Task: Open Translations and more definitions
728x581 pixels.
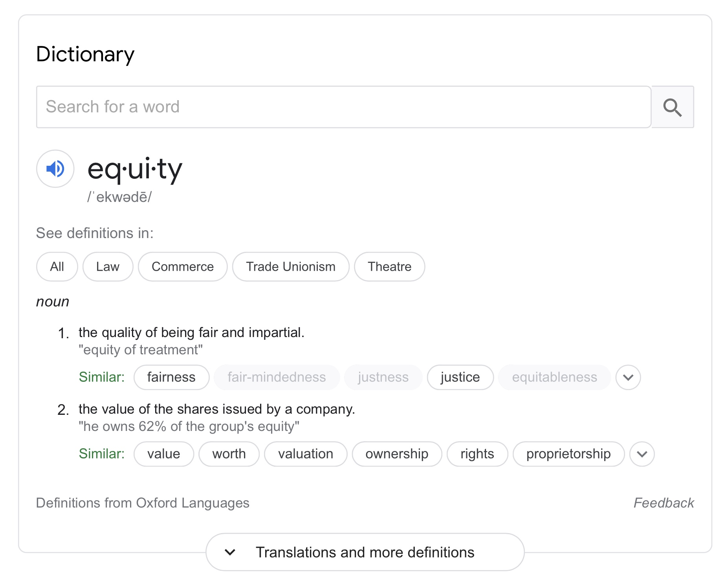Action: point(365,552)
